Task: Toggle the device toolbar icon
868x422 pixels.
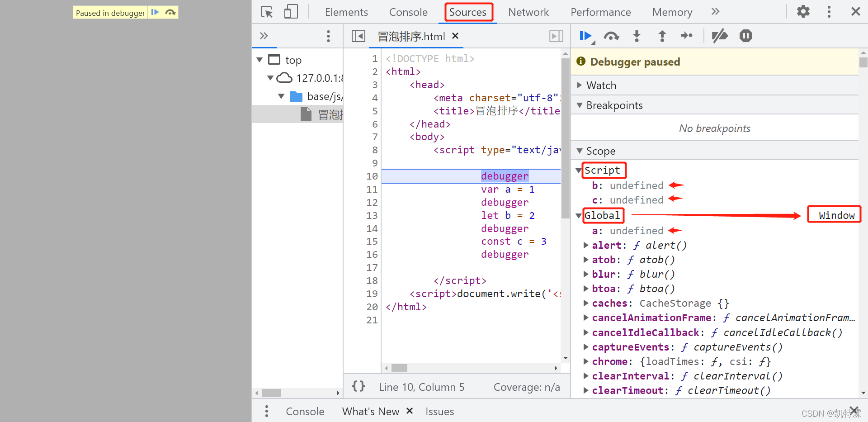Action: [x=291, y=12]
